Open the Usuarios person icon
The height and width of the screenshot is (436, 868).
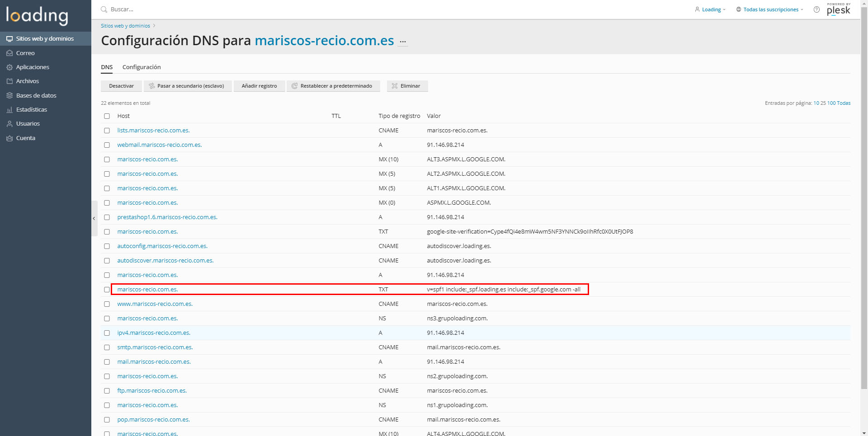(x=9, y=124)
